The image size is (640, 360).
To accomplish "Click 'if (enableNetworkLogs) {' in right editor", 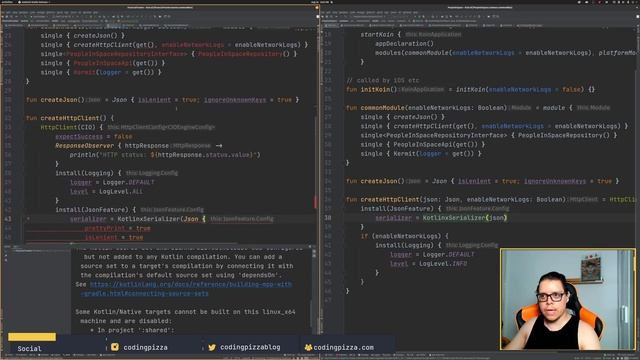I will tap(404, 236).
